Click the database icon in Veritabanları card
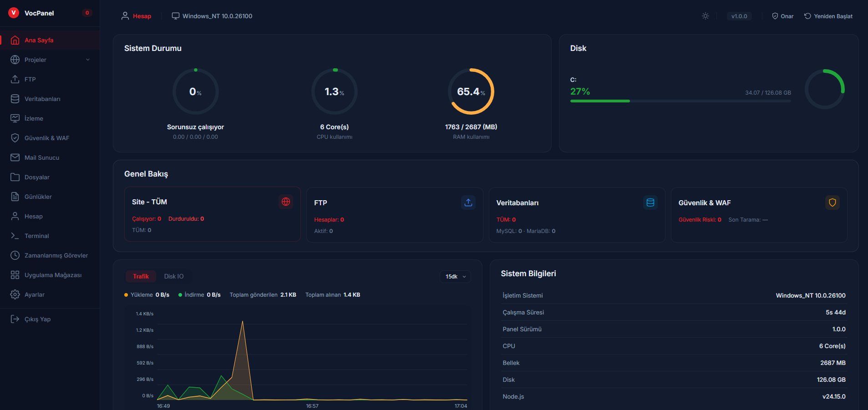The image size is (868, 410). (650, 202)
